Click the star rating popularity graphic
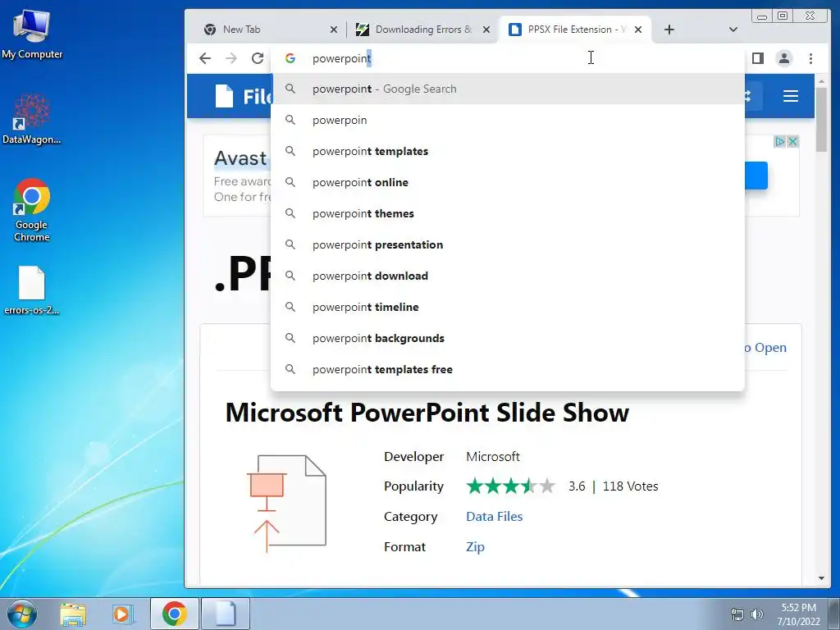The height and width of the screenshot is (630, 840). coord(510,486)
